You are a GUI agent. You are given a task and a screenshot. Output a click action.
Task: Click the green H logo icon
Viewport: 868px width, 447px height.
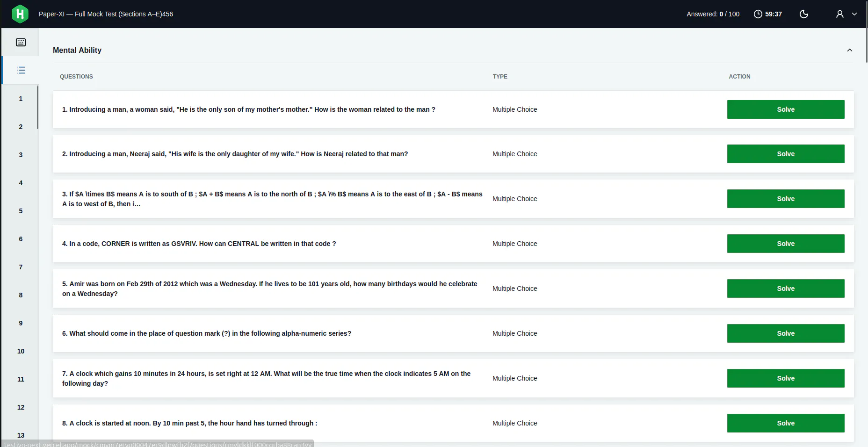[20, 14]
